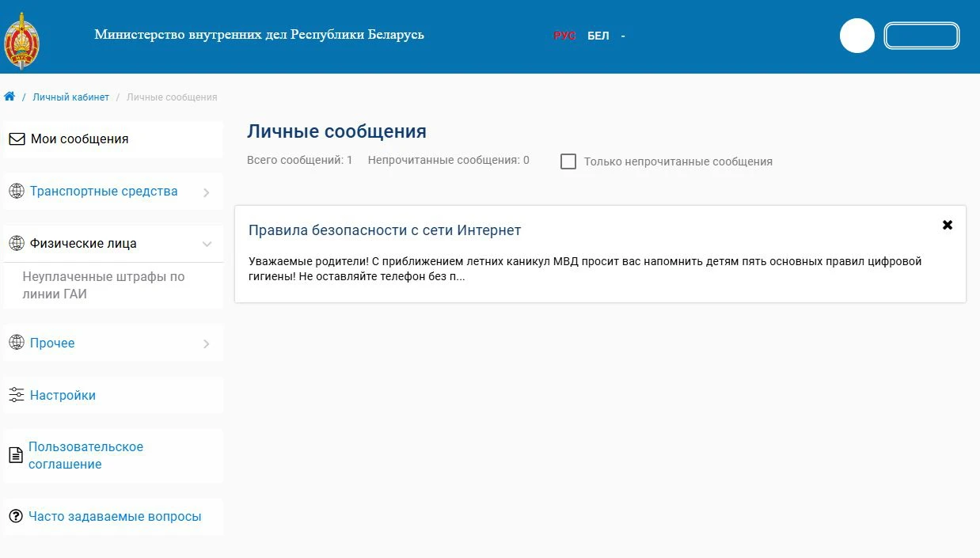This screenshot has height=558, width=980.
Task: Click Непрочитанные сообщения: 0 counter
Action: coord(449,160)
